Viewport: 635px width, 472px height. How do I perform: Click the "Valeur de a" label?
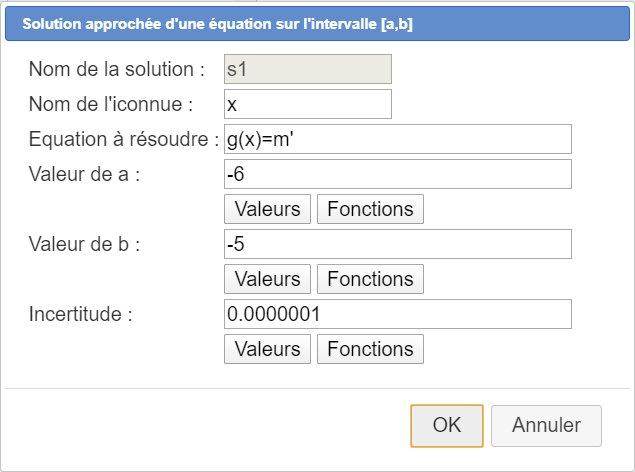[84, 175]
